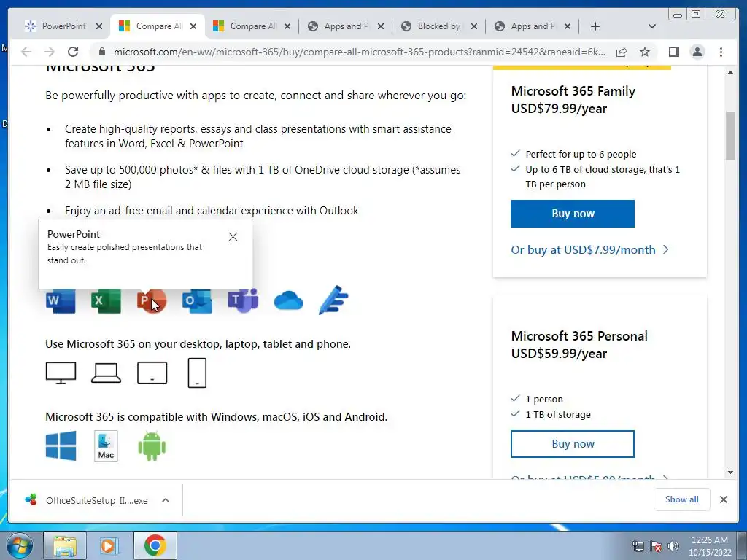Open the Action Center flag icon

[x=656, y=546]
